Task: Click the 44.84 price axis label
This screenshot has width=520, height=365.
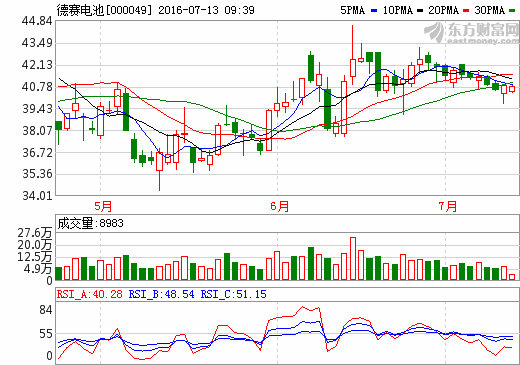Action: (37, 21)
